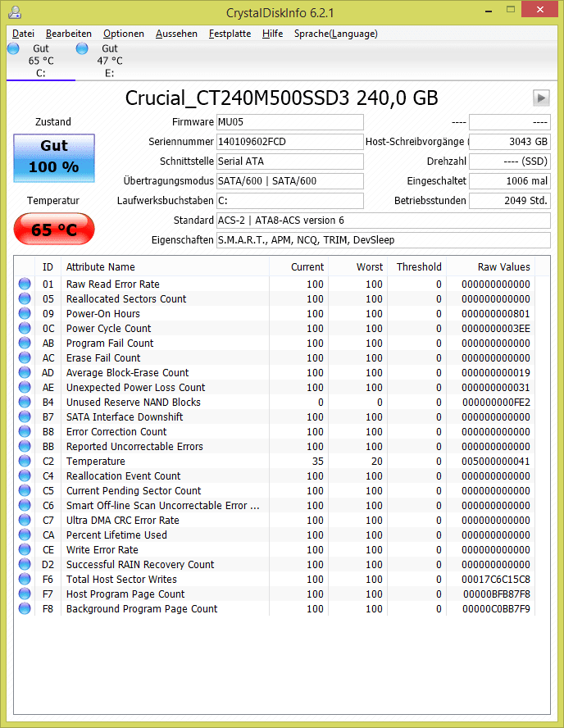Click status orb for Raw Read Error Rate
Image resolution: width=564 pixels, height=728 pixels.
coord(25,284)
